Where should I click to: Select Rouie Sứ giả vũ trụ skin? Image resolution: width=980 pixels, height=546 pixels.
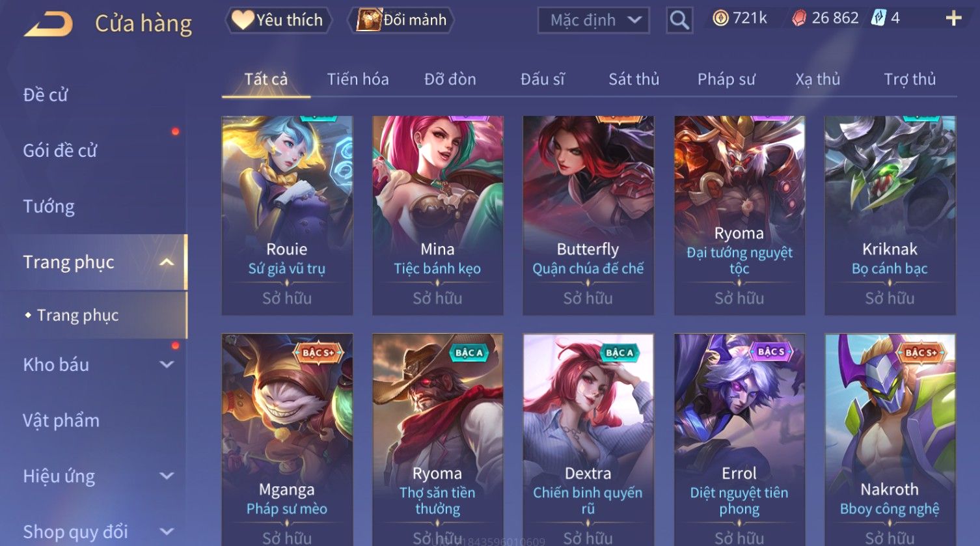coord(287,215)
